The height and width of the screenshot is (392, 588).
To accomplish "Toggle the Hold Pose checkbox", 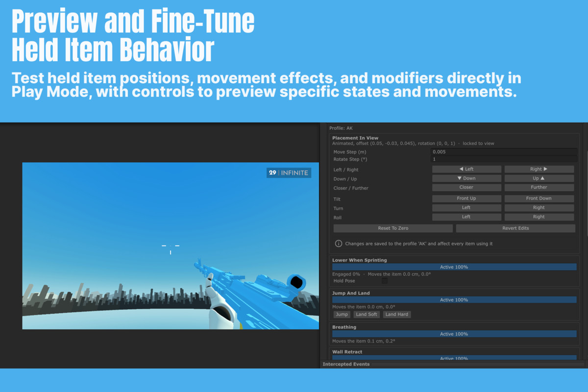I will [385, 281].
